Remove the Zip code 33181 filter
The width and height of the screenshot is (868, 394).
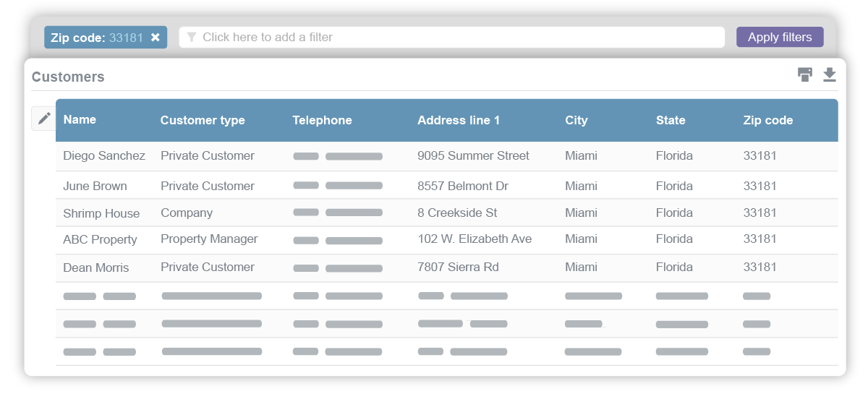pos(156,38)
